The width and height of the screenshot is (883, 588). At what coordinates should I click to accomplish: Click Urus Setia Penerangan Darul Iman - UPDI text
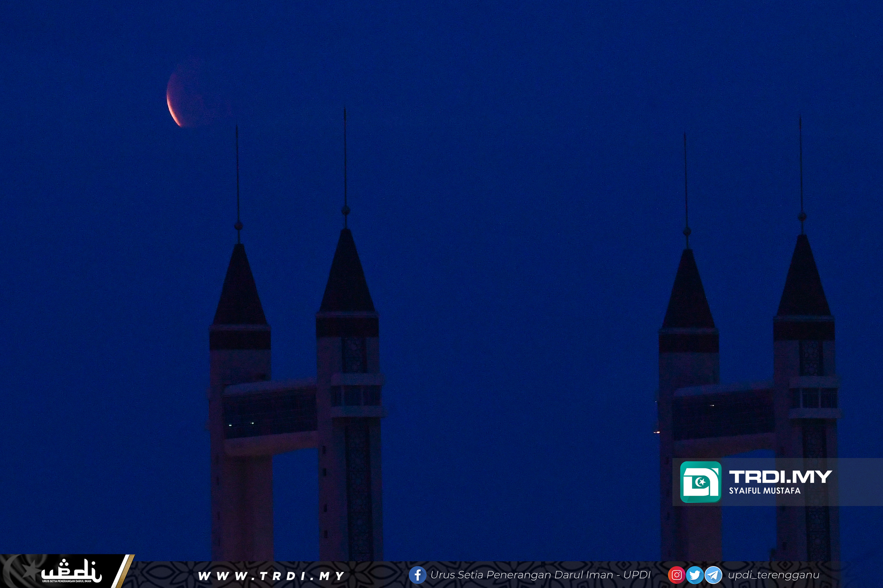pyautogui.click(x=540, y=575)
